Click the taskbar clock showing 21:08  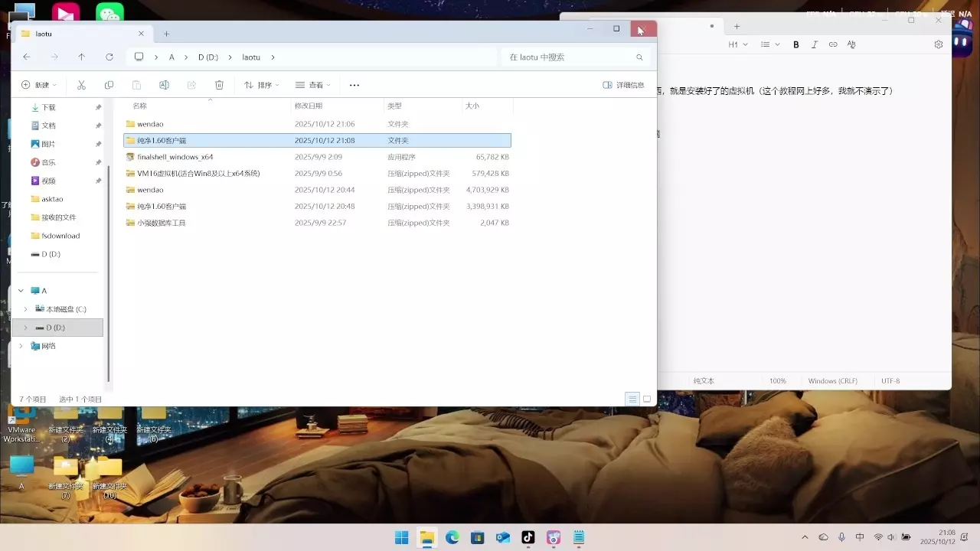coord(939,537)
